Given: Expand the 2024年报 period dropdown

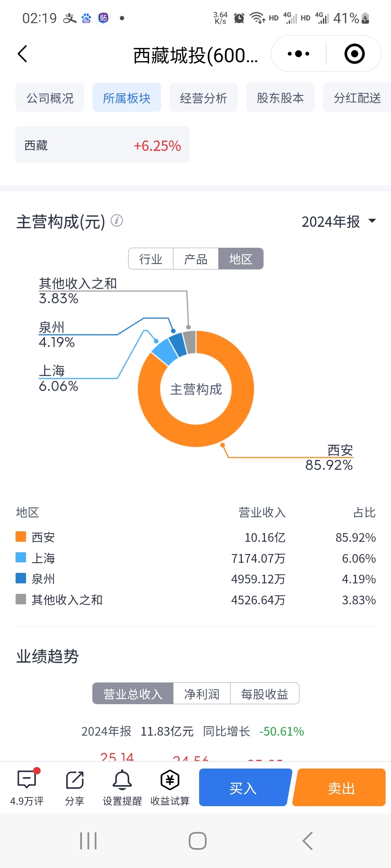Looking at the screenshot, I should (x=339, y=221).
